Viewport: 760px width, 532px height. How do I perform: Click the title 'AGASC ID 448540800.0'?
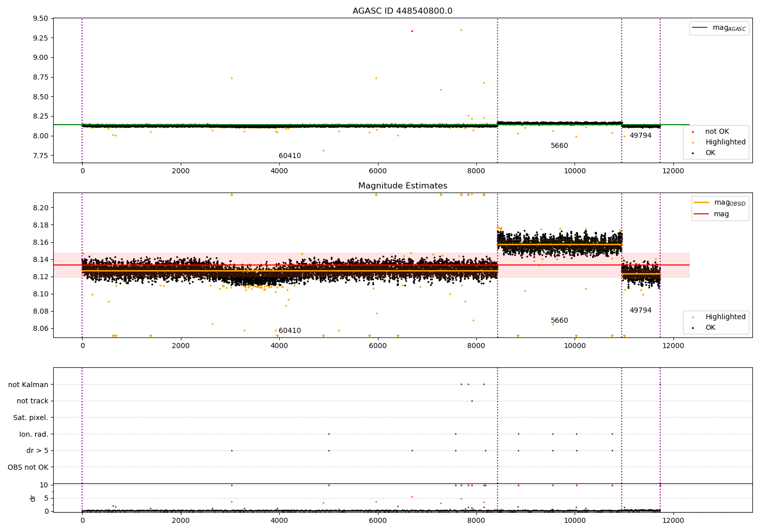point(402,11)
